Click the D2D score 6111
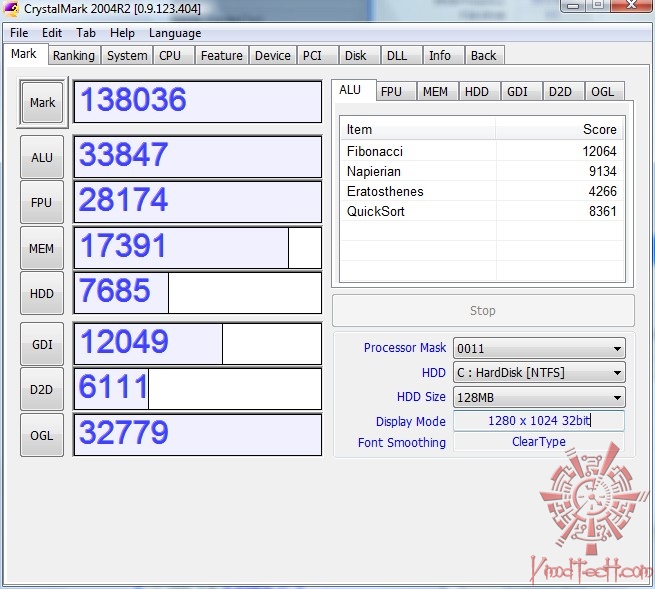This screenshot has width=655, height=589. tap(198, 389)
